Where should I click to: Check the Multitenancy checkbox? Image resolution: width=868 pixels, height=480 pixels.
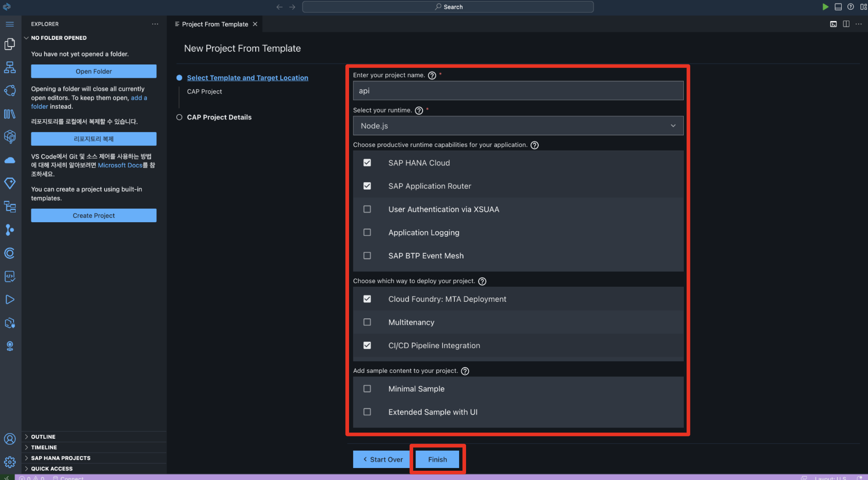click(x=367, y=322)
